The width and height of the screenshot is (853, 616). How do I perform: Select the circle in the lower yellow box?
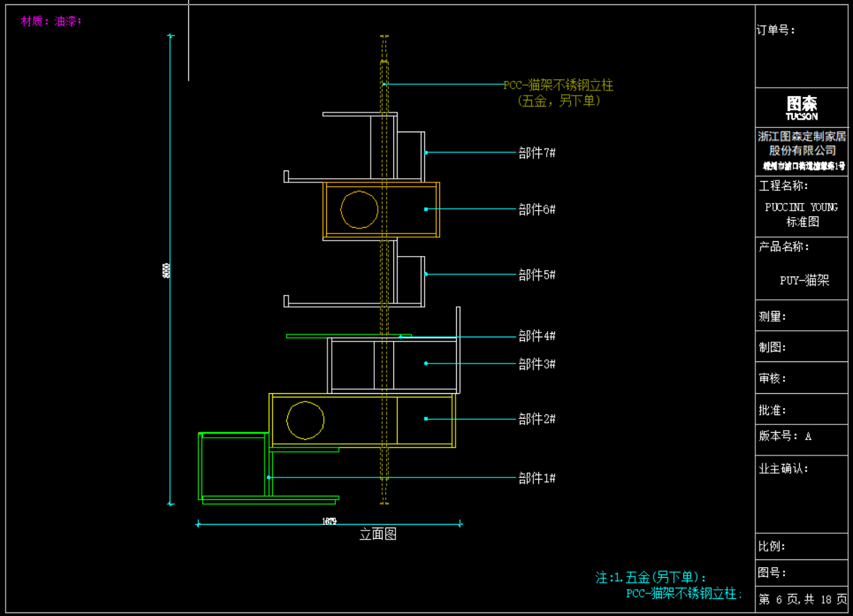[306, 420]
